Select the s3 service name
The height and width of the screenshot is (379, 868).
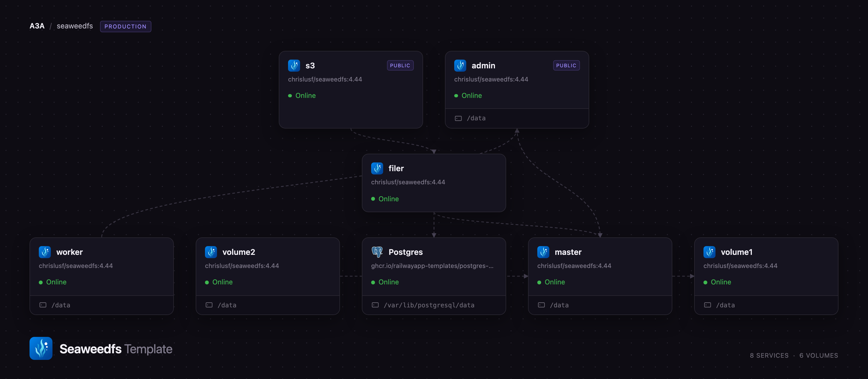point(310,65)
